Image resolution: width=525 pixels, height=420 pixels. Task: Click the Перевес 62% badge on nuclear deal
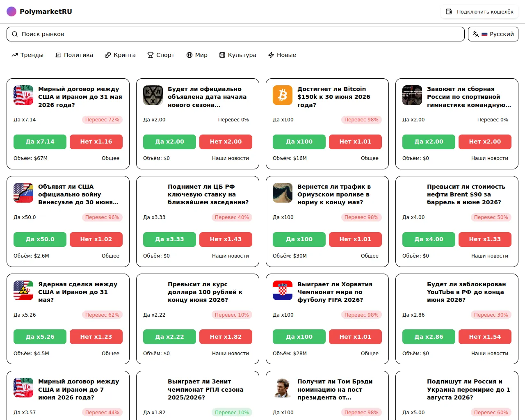[x=102, y=315]
